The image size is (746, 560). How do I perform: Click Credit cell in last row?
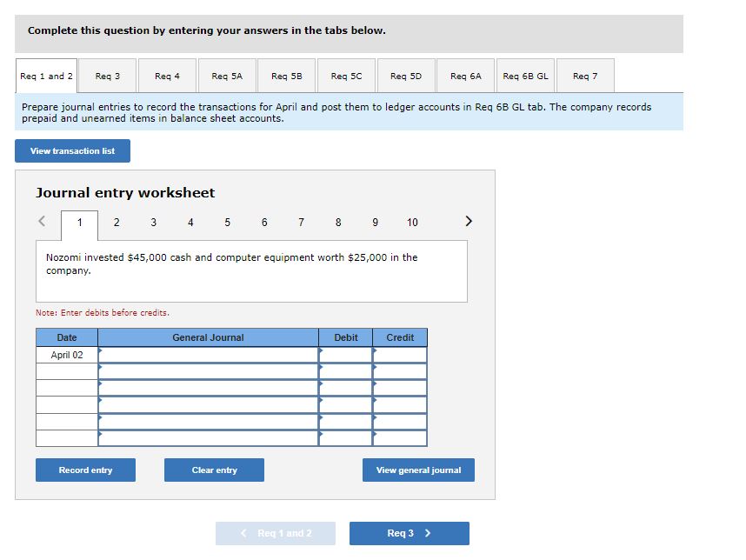(400, 438)
